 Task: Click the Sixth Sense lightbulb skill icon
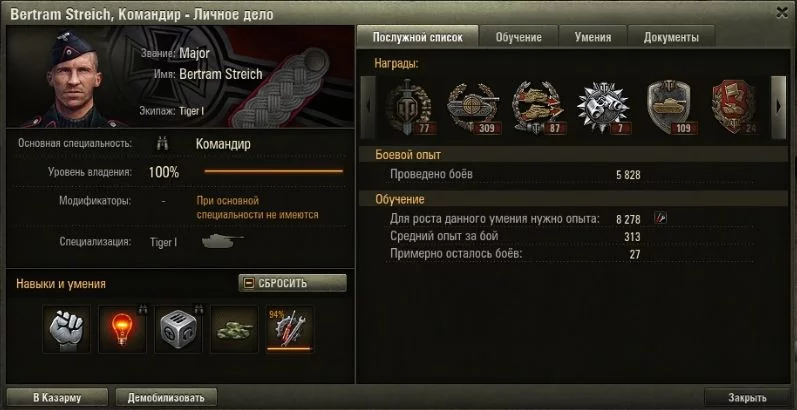coord(122,329)
